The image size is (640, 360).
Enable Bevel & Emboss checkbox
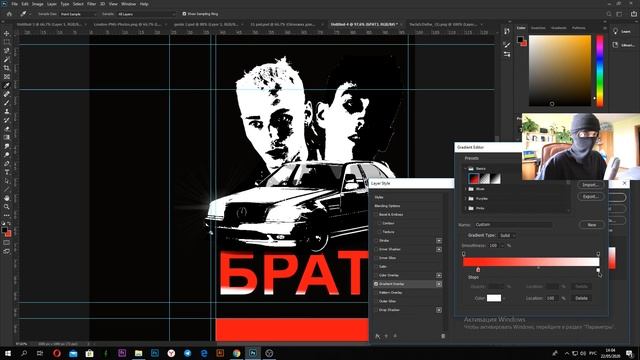(376, 214)
